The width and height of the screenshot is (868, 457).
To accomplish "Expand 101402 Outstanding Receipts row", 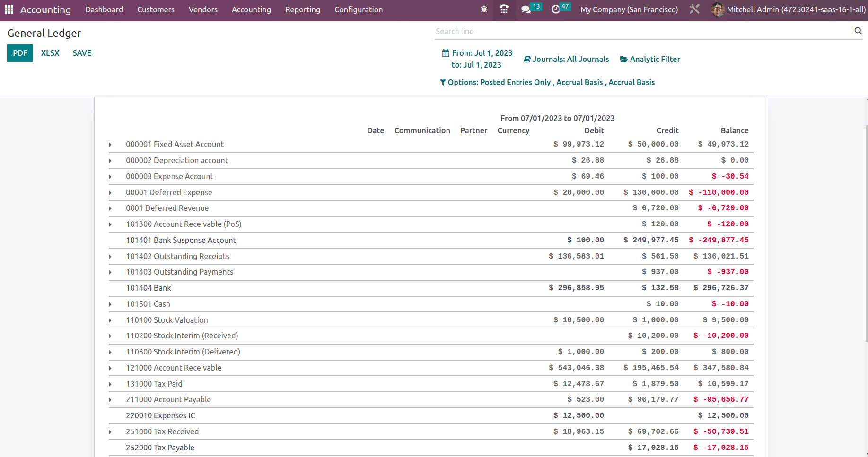I will [110, 257].
